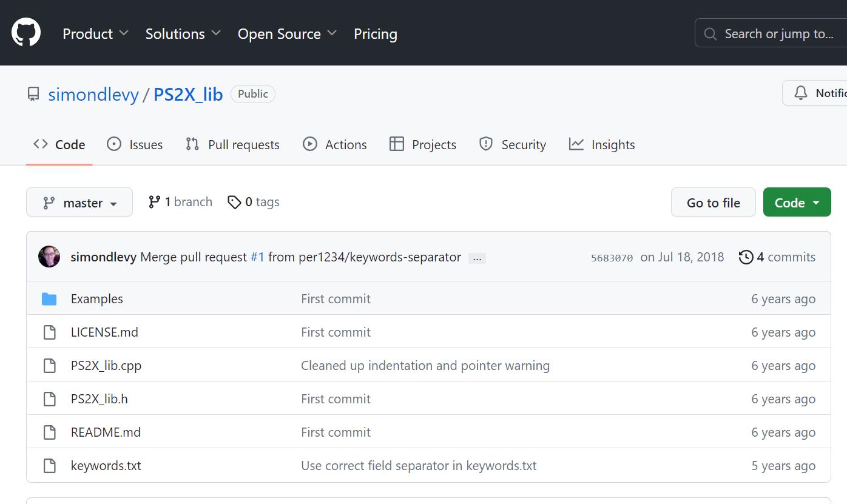The height and width of the screenshot is (504, 847).
Task: Click the avatar of simondlevy
Action: pos(49,257)
